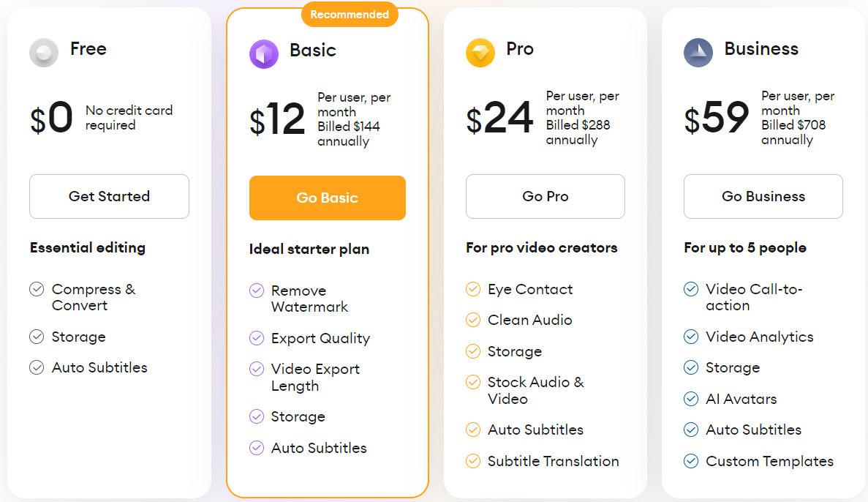Click purple checkmark beside Remove Watermark

click(256, 291)
